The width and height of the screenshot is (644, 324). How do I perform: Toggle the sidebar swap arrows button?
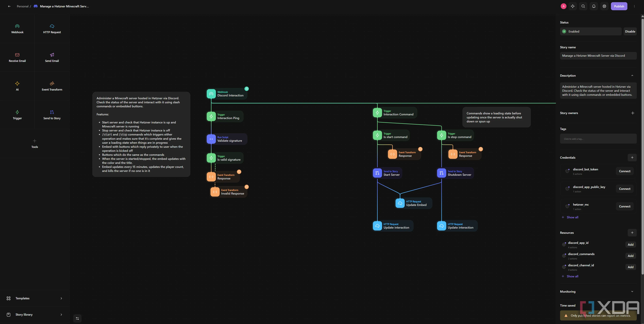click(x=77, y=318)
